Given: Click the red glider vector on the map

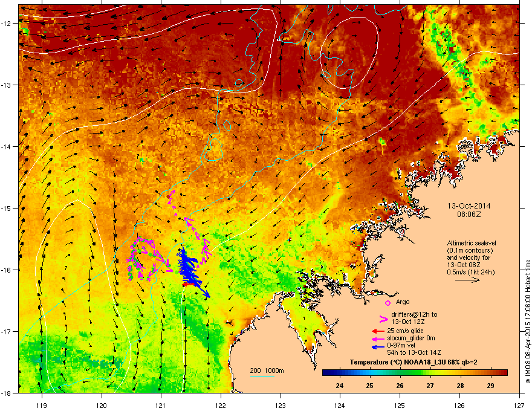Looking at the screenshot, I should pos(189,285).
